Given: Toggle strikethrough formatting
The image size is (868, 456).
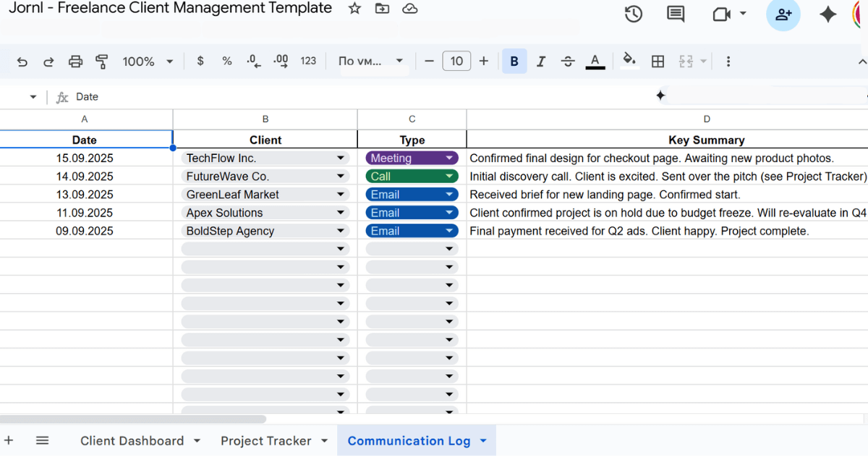Looking at the screenshot, I should click(x=568, y=62).
